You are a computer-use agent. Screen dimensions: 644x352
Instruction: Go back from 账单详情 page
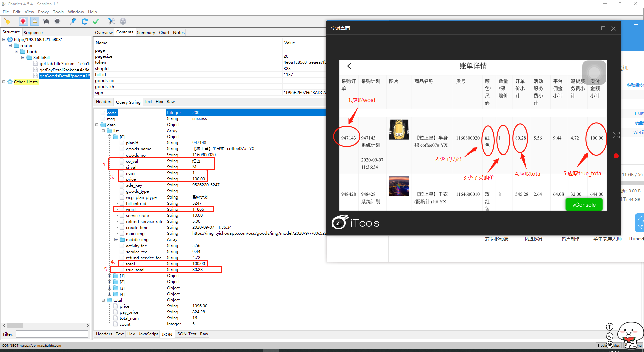pos(350,66)
